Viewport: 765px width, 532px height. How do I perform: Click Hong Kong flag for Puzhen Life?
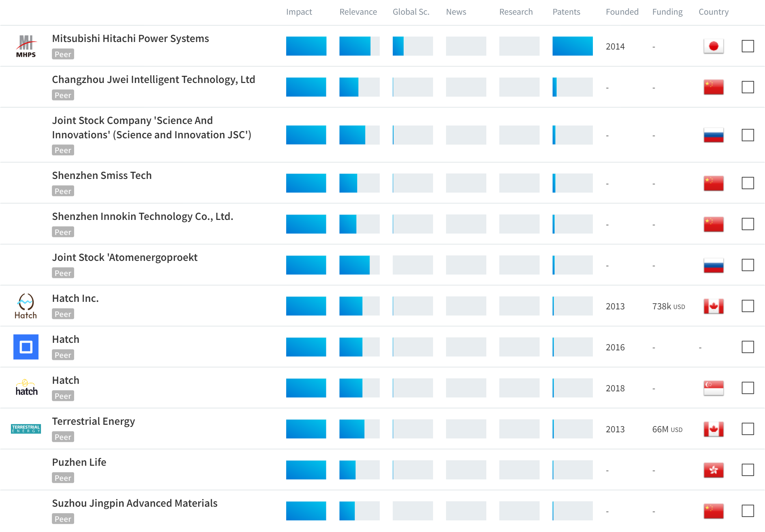coord(713,470)
